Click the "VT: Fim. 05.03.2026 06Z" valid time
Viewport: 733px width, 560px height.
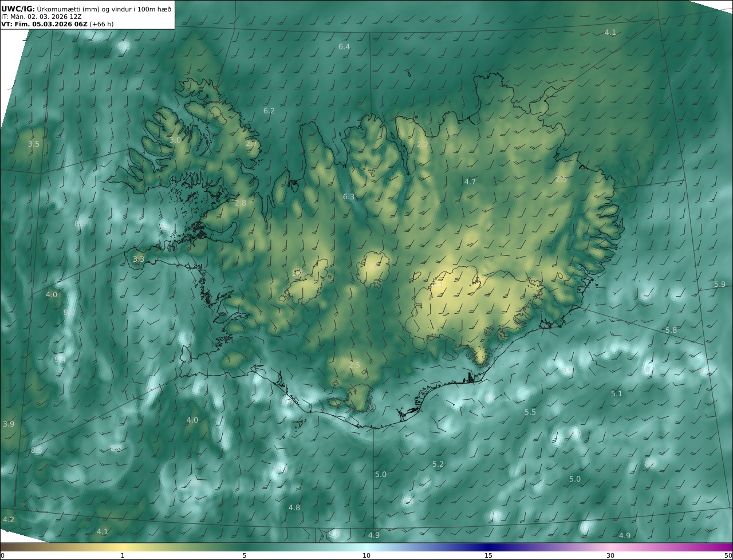[44, 25]
